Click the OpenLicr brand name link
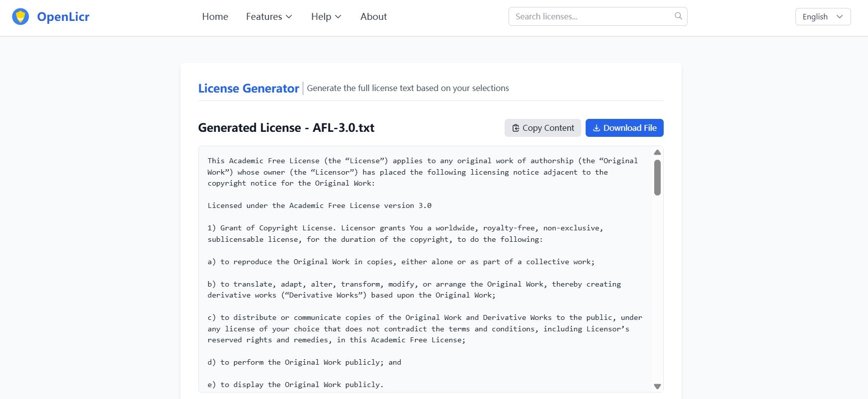Image resolution: width=868 pixels, height=399 pixels. tap(63, 16)
